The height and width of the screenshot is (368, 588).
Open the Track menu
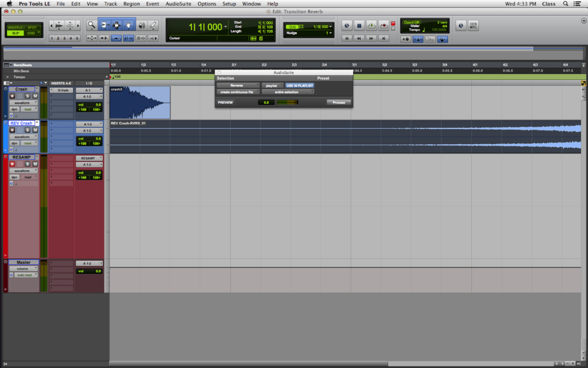(110, 3)
